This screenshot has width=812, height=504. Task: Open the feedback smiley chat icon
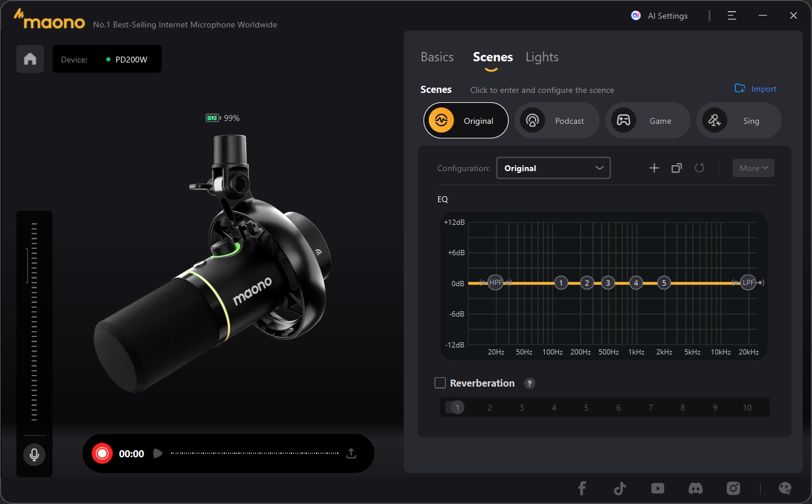[x=786, y=488]
